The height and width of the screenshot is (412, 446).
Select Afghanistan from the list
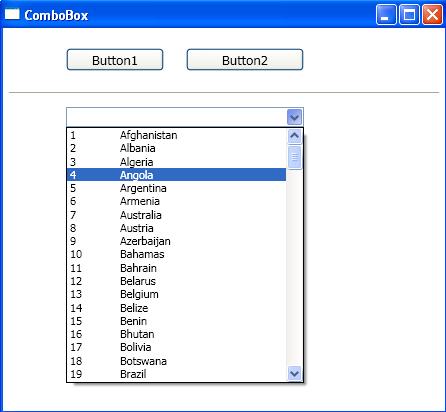point(176,135)
